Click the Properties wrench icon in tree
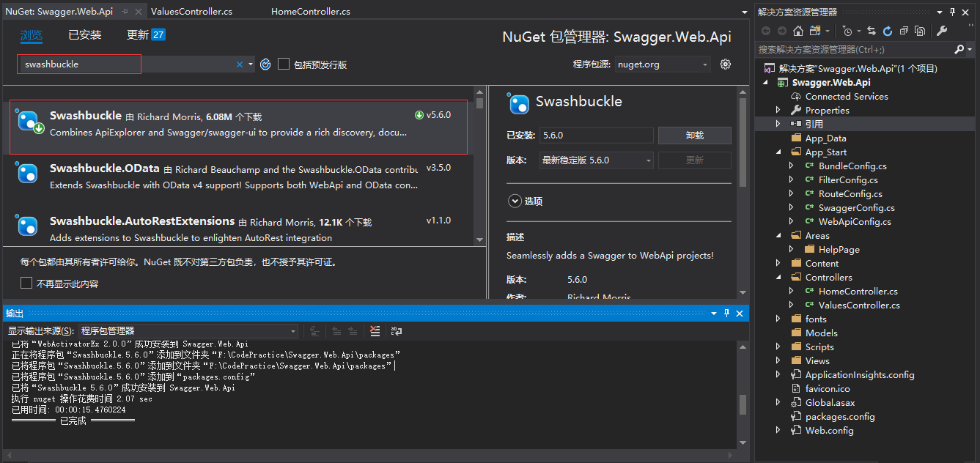 pos(796,111)
